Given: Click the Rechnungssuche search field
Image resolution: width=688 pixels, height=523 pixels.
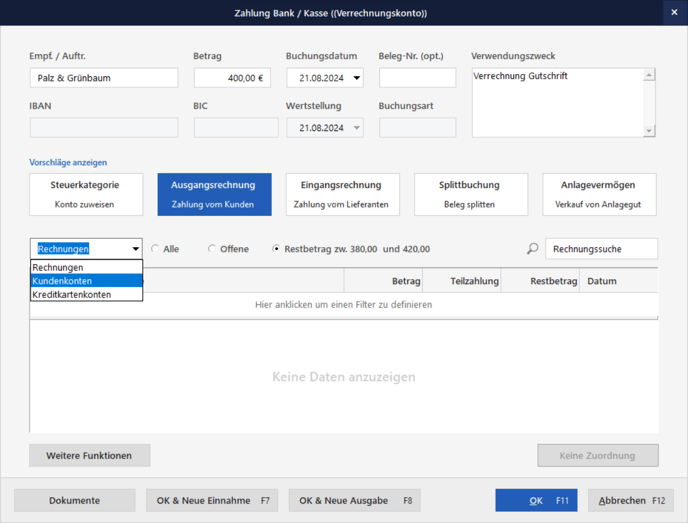Looking at the screenshot, I should [x=601, y=249].
